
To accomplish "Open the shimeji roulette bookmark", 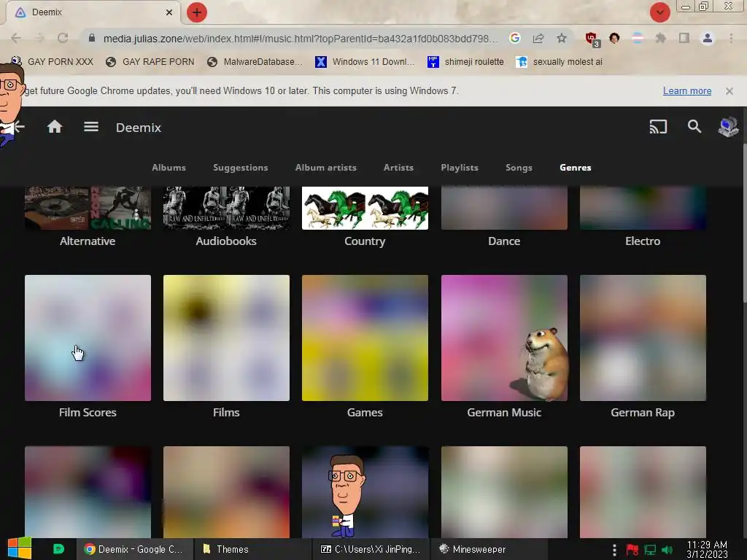I will [x=466, y=62].
